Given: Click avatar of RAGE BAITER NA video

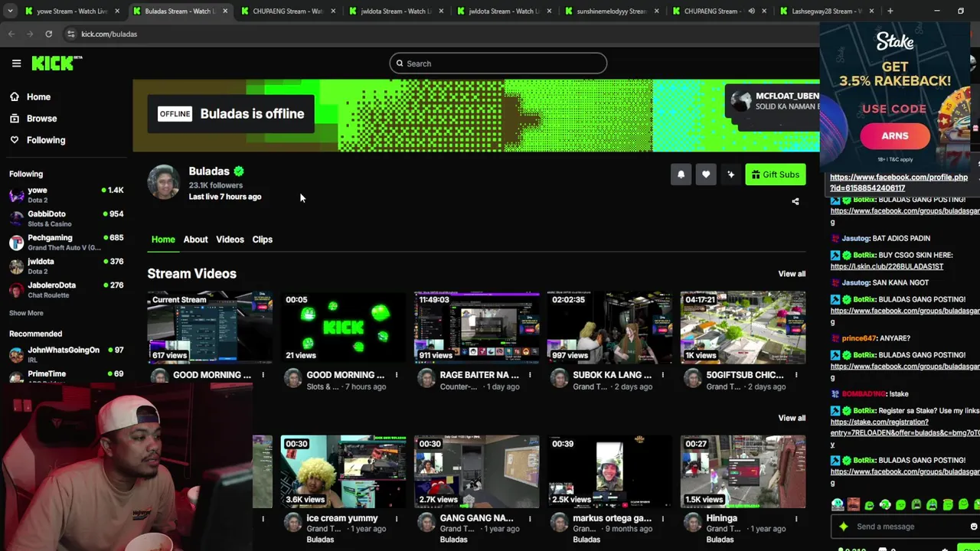Looking at the screenshot, I should 426,378.
